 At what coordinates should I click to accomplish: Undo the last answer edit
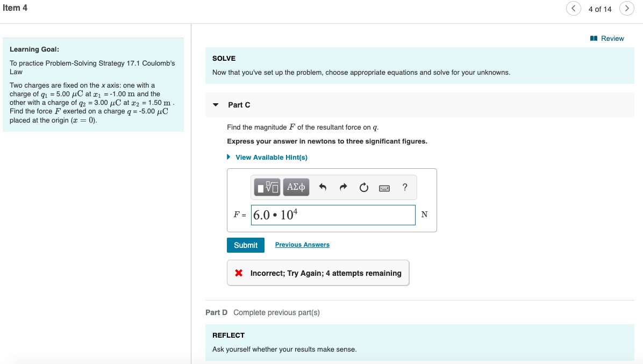click(323, 187)
